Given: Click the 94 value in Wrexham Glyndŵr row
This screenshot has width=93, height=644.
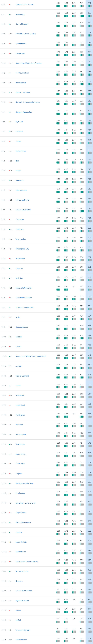Looking at the screenshot, I should (x=58, y=629).
